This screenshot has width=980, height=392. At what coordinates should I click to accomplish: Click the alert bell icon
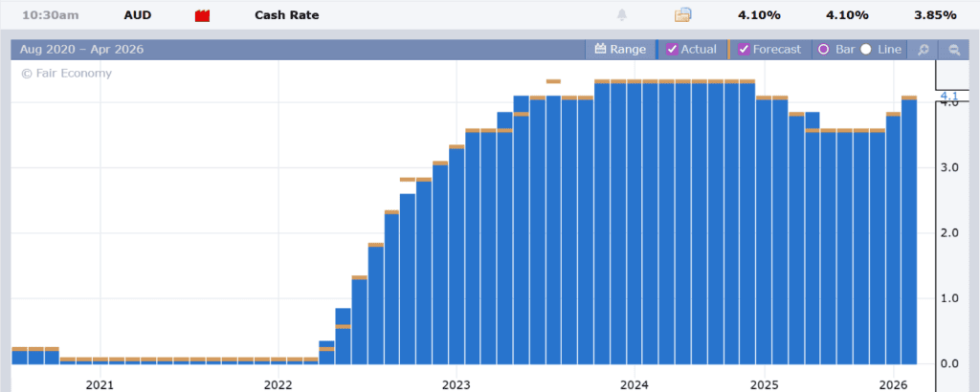pyautogui.click(x=622, y=15)
